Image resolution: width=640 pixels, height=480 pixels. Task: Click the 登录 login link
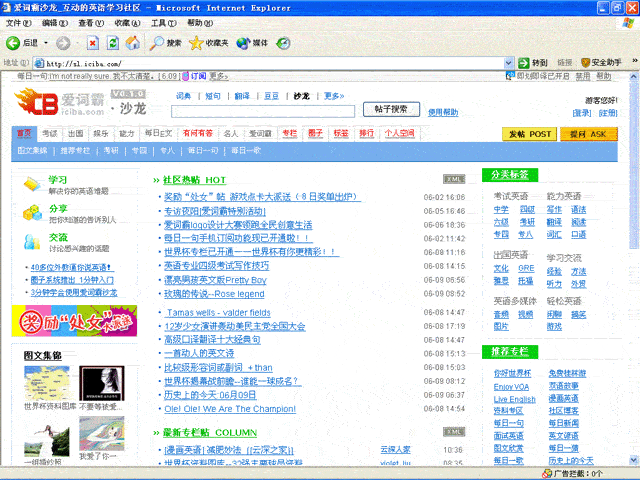tap(582, 113)
